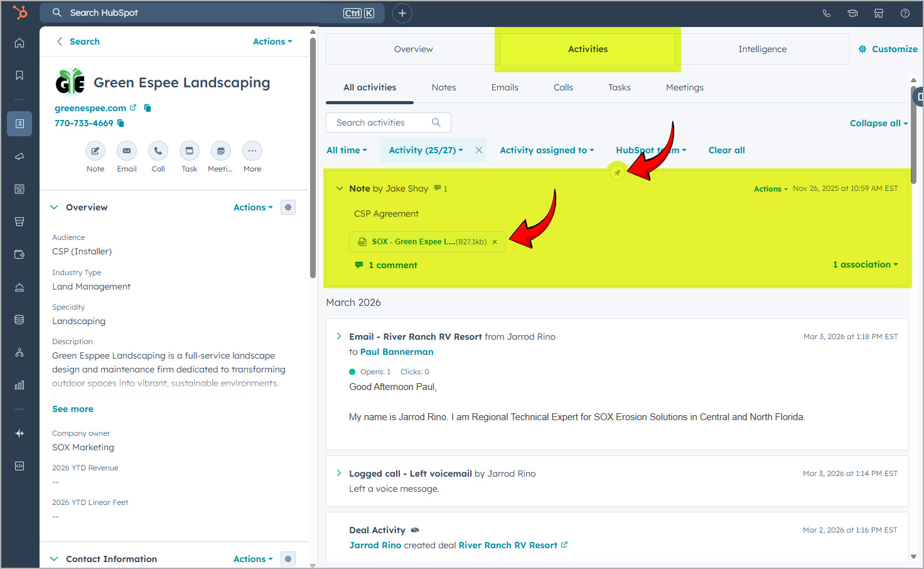The image size is (924, 569).
Task: Open Activity (25/27) filter dropdown
Action: tap(426, 150)
